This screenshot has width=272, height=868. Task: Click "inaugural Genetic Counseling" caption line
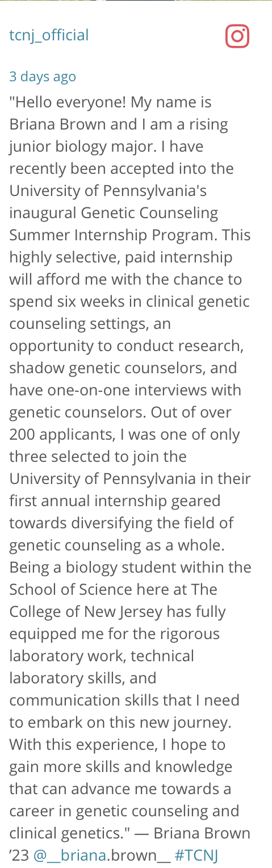(114, 213)
